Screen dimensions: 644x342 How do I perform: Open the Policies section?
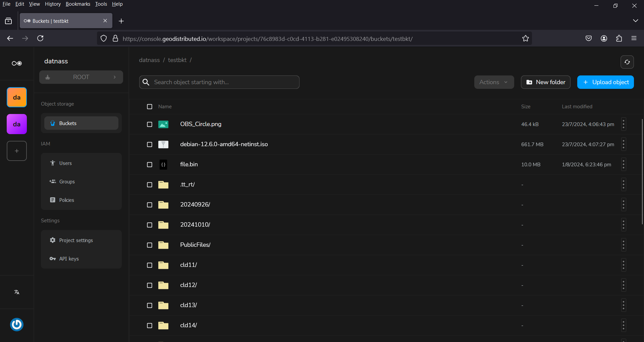click(66, 200)
